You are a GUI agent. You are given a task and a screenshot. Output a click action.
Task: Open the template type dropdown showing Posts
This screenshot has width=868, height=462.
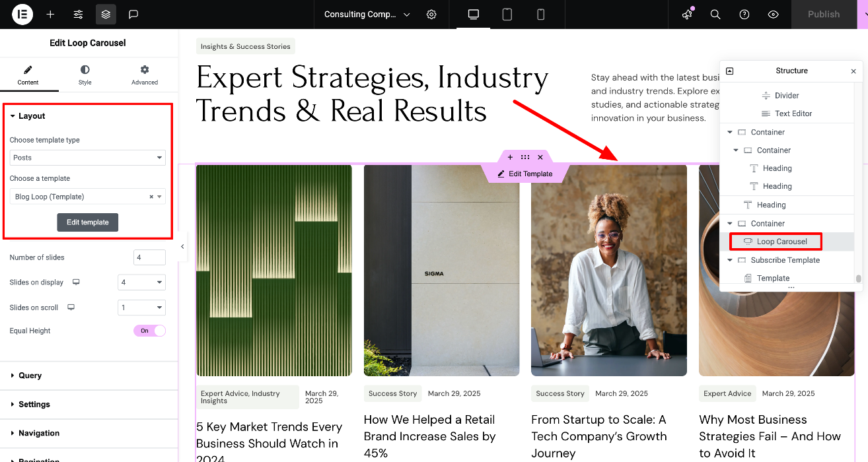pos(87,158)
